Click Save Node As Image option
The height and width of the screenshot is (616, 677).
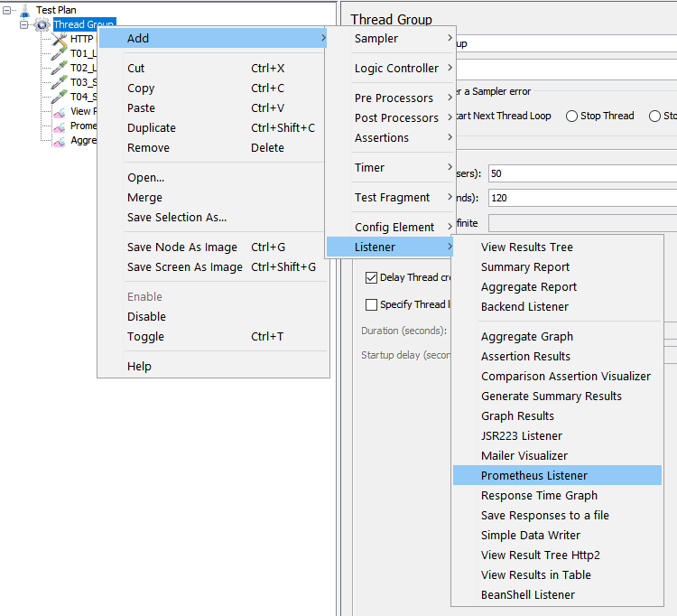(182, 247)
